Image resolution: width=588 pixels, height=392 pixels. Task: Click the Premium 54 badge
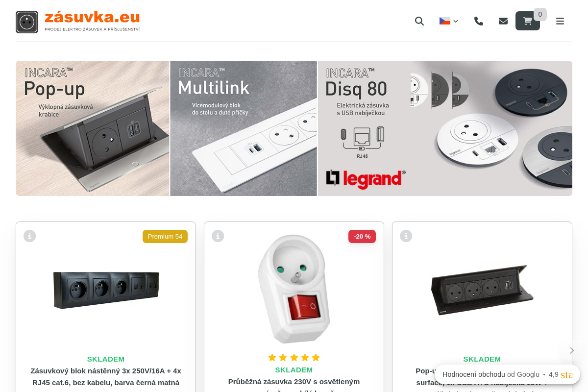(165, 237)
